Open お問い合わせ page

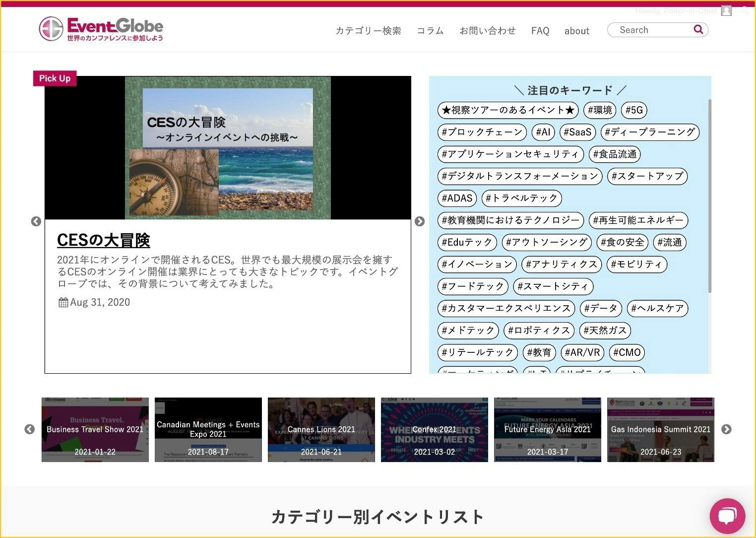[x=488, y=31]
